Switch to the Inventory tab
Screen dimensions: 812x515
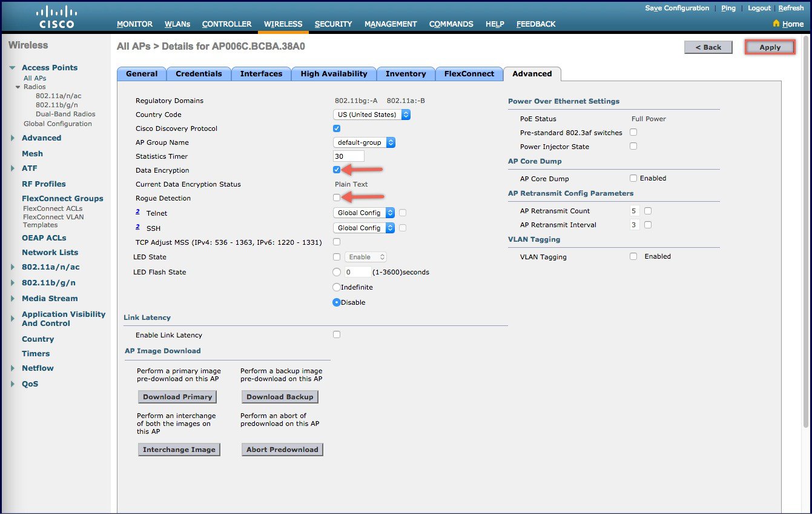406,74
